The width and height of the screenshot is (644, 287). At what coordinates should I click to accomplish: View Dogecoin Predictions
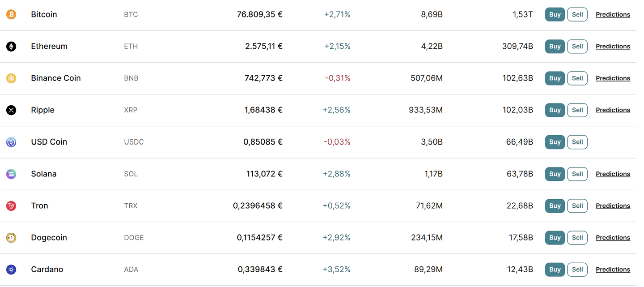coord(613,238)
